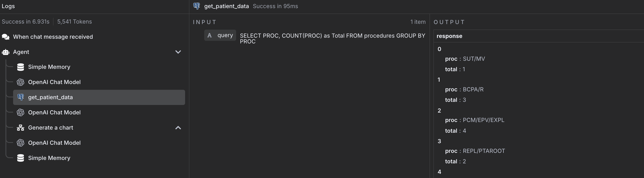Click the Logs panel title
This screenshot has width=644, height=178.
tap(8, 6)
